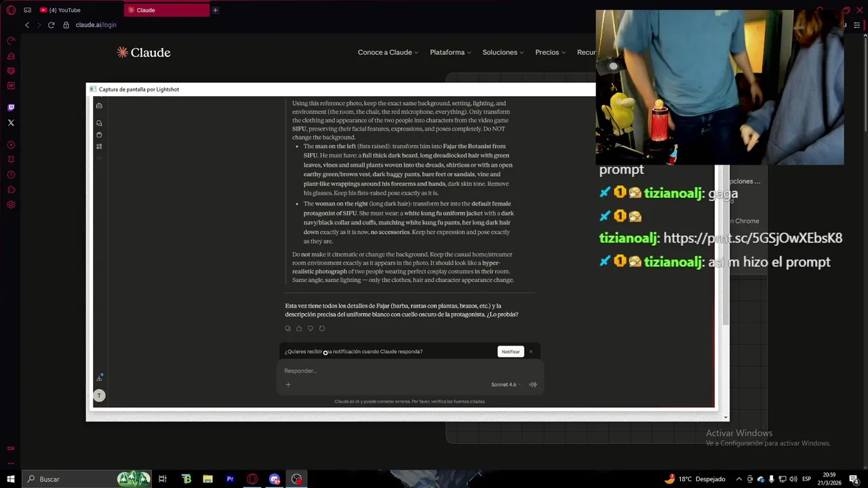Viewport: 868px width, 488px height.
Task: Open Opera sidebar Settings gear
Action: tap(11, 205)
